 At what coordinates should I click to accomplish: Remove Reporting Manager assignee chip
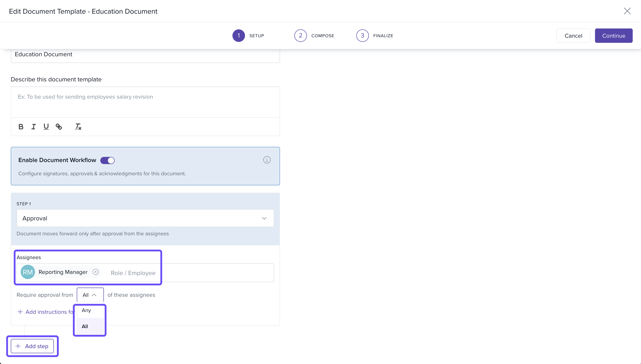(96, 272)
